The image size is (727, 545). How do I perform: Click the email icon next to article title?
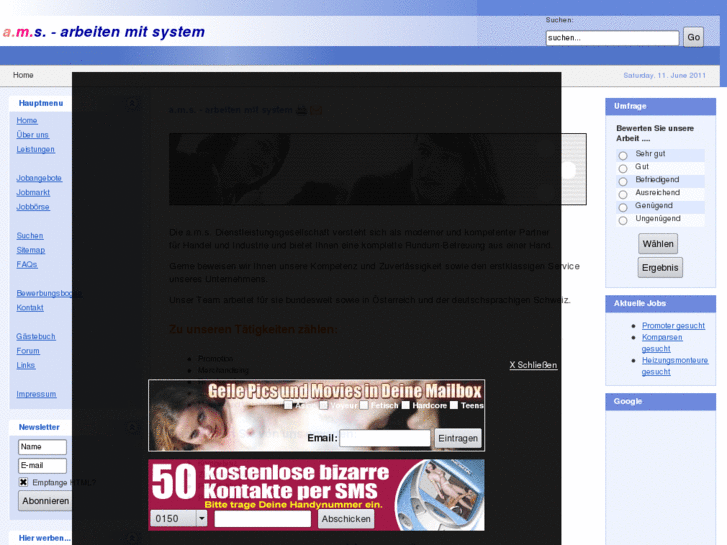(x=316, y=110)
